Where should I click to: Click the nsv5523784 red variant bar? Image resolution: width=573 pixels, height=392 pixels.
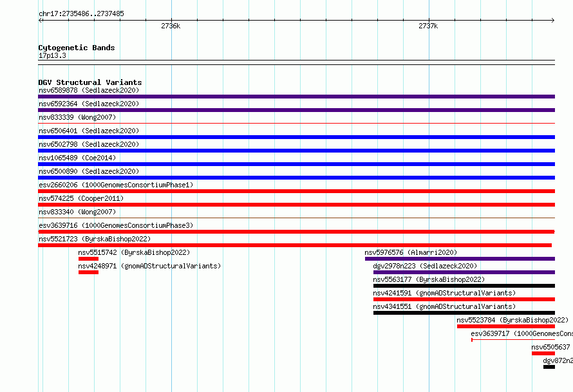(506, 326)
